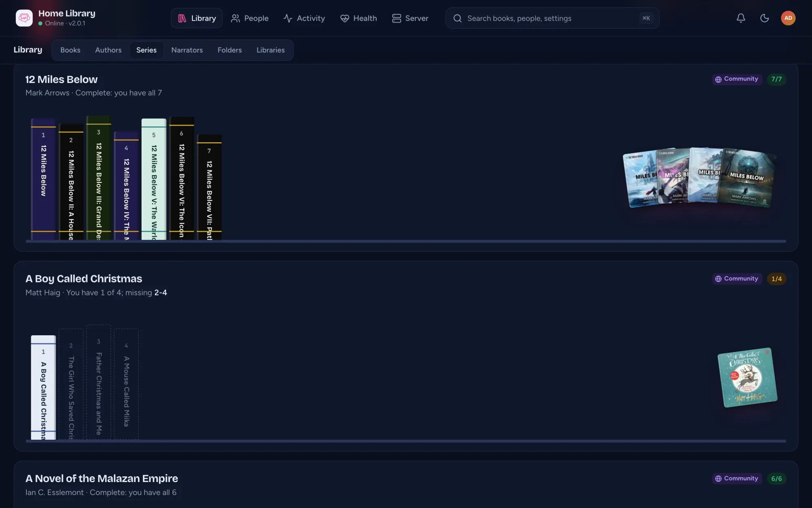Switch to the Libraries sub-tab
812x508 pixels.
[270, 50]
